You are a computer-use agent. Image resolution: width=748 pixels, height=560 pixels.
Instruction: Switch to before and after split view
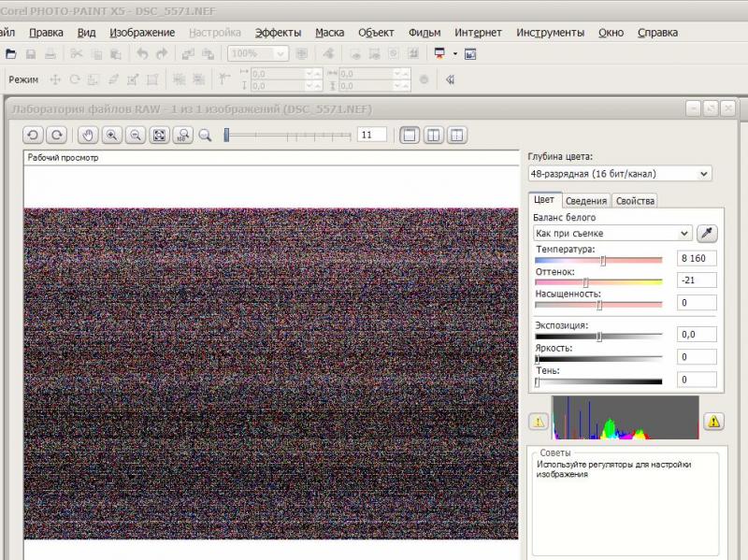pyautogui.click(x=433, y=136)
